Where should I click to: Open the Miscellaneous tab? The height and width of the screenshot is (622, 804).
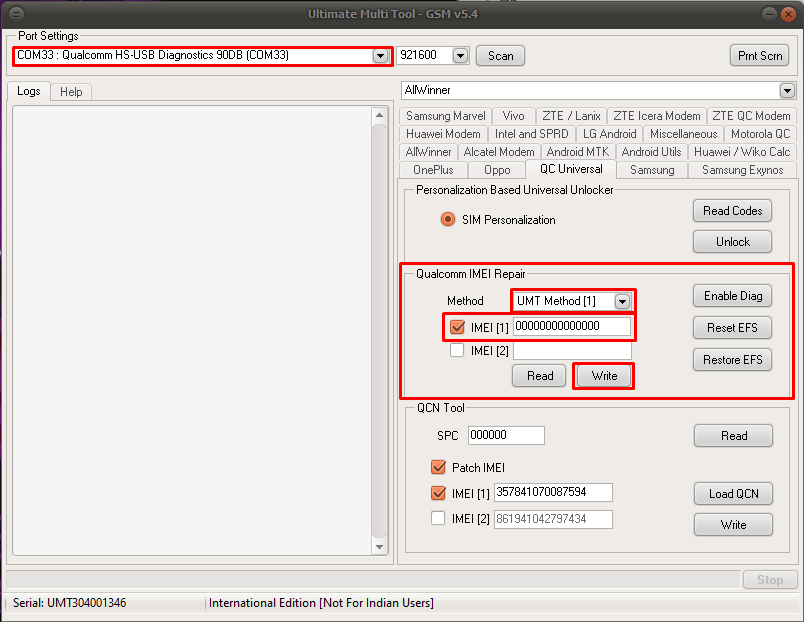[684, 134]
